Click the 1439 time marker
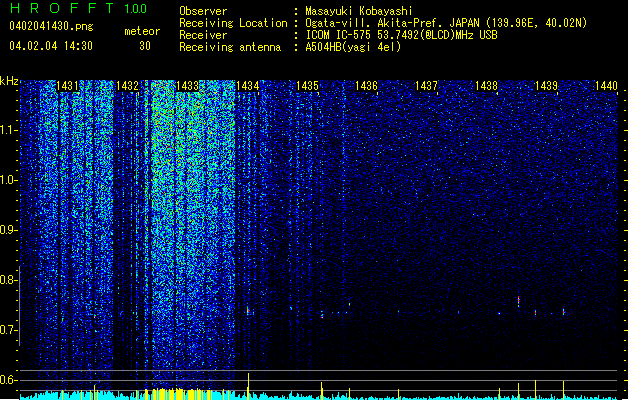629x400 pixels. (546, 86)
